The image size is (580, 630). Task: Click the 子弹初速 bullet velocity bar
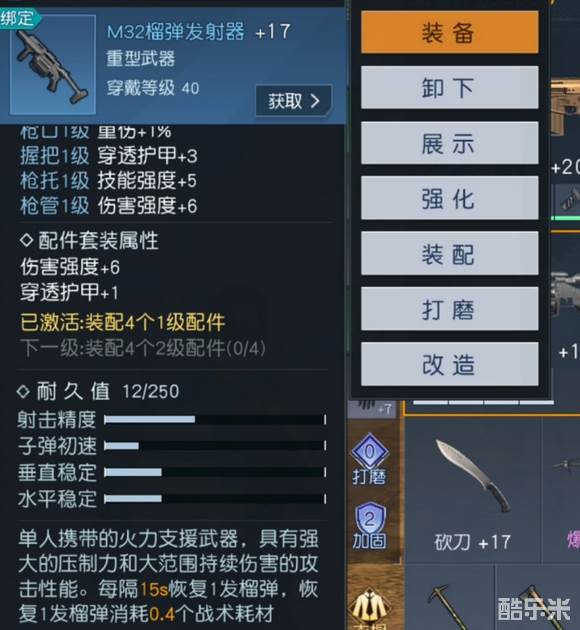pos(215,446)
